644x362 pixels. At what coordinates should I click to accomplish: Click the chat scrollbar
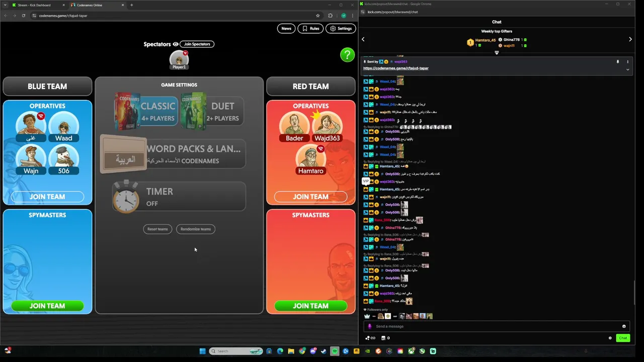pos(634,293)
